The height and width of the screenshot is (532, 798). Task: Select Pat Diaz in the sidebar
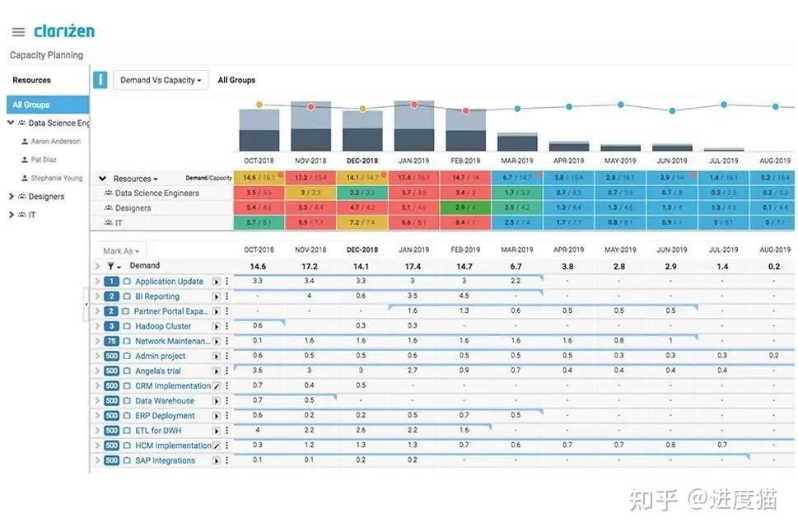point(44,159)
